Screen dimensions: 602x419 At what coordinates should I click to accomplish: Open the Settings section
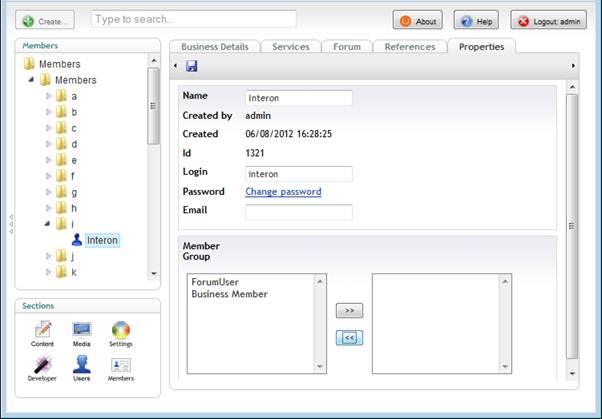[x=120, y=334]
